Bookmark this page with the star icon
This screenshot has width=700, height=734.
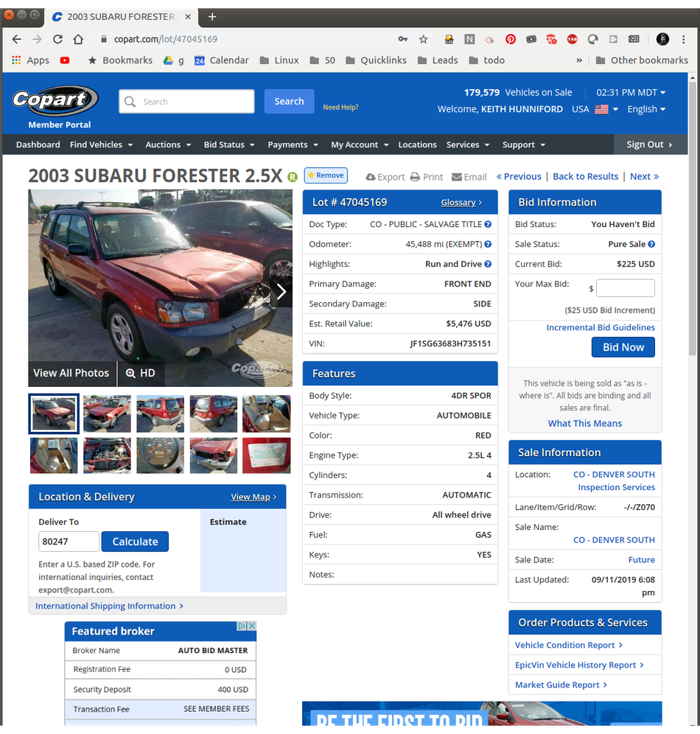pyautogui.click(x=424, y=39)
